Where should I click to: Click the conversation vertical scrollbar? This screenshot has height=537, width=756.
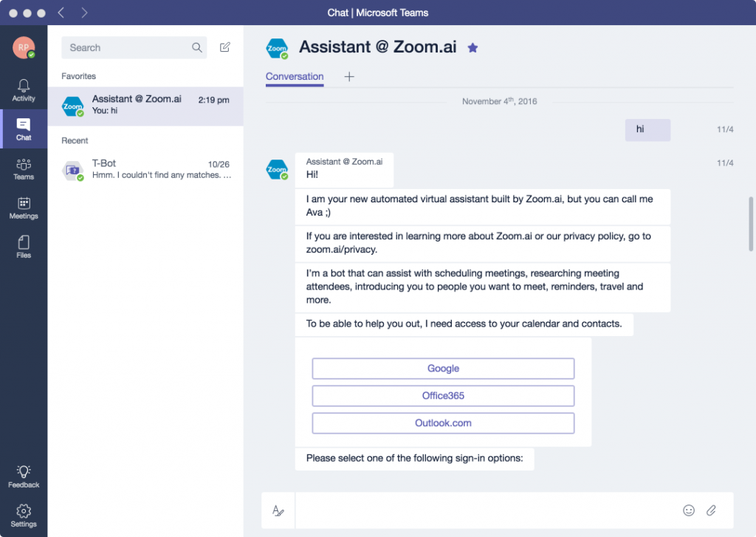click(x=752, y=225)
